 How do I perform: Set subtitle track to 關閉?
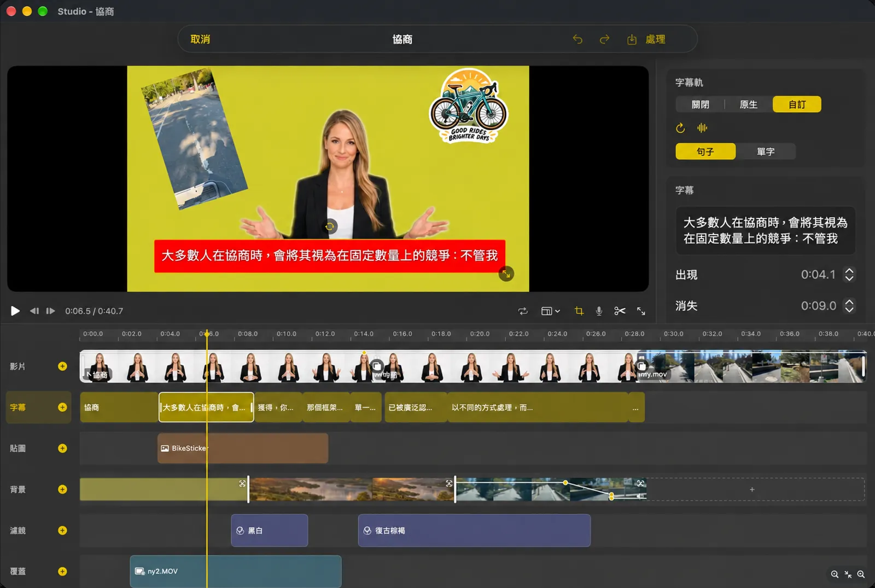tap(700, 104)
